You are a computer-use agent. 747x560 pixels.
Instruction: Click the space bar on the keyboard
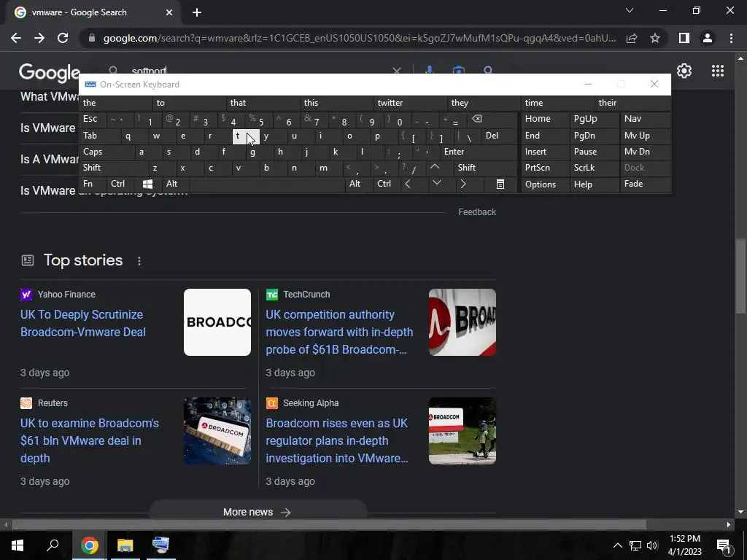click(x=267, y=184)
